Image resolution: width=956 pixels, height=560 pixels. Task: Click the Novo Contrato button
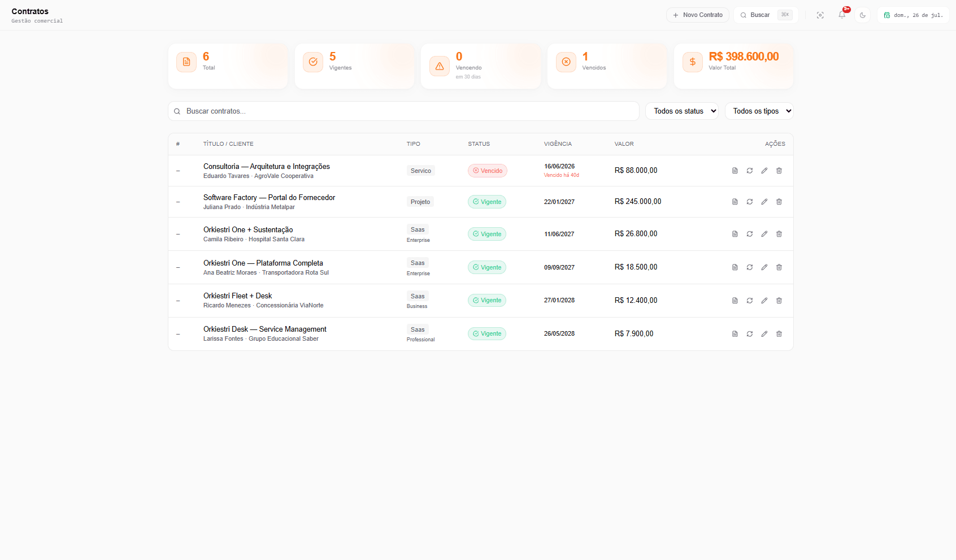(x=697, y=15)
